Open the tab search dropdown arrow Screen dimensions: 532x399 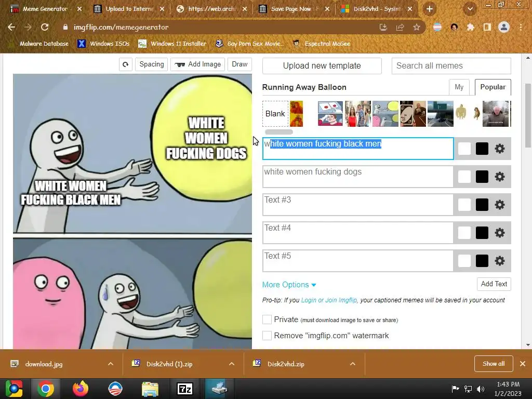470,9
